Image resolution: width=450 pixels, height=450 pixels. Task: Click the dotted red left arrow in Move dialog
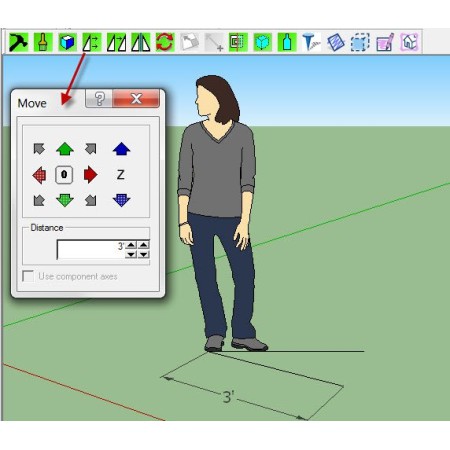click(39, 175)
